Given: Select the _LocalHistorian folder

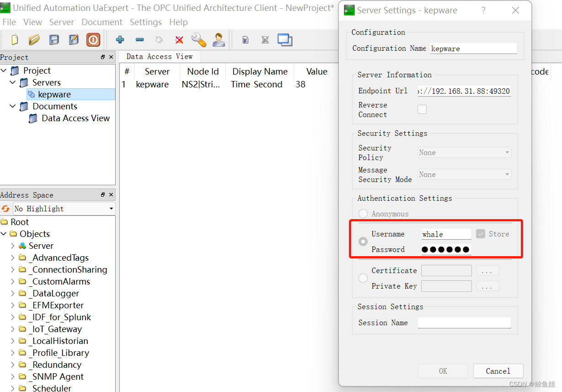Looking at the screenshot, I should 58,341.
